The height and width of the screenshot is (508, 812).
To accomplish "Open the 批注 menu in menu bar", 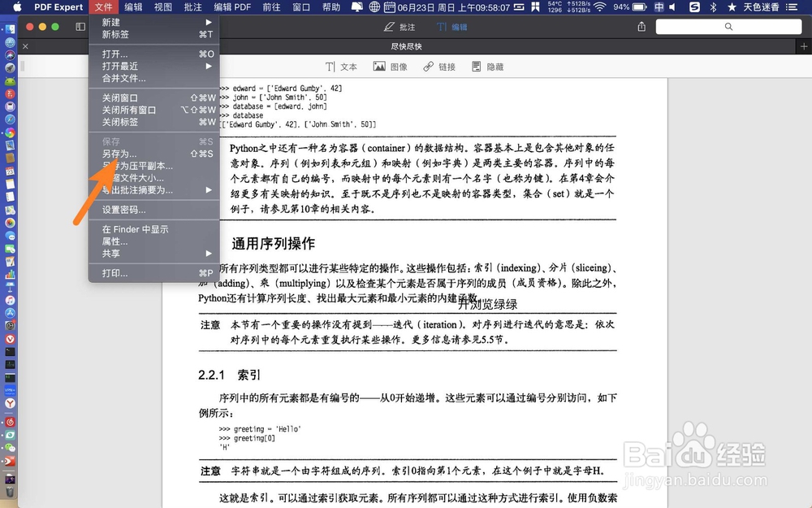I will tap(192, 7).
